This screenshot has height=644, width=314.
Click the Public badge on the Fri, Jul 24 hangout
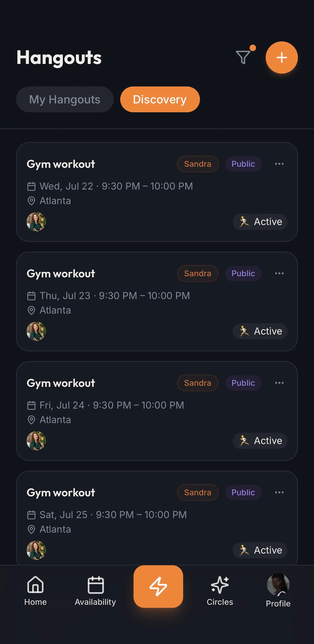(x=243, y=383)
